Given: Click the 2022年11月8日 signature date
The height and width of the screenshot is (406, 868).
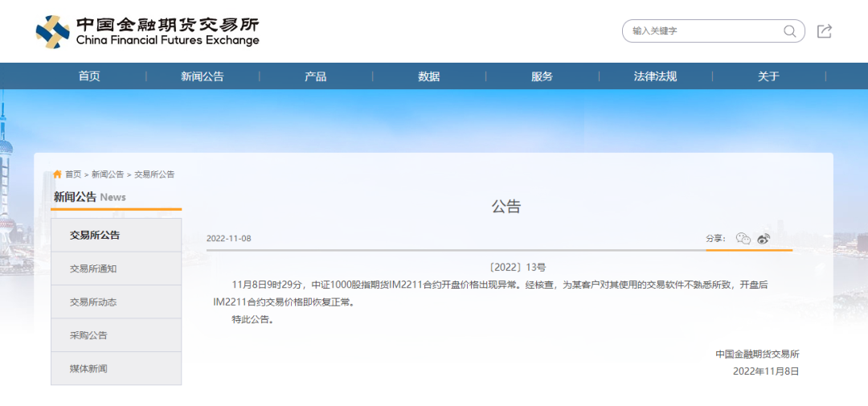Looking at the screenshot, I should point(766,371).
